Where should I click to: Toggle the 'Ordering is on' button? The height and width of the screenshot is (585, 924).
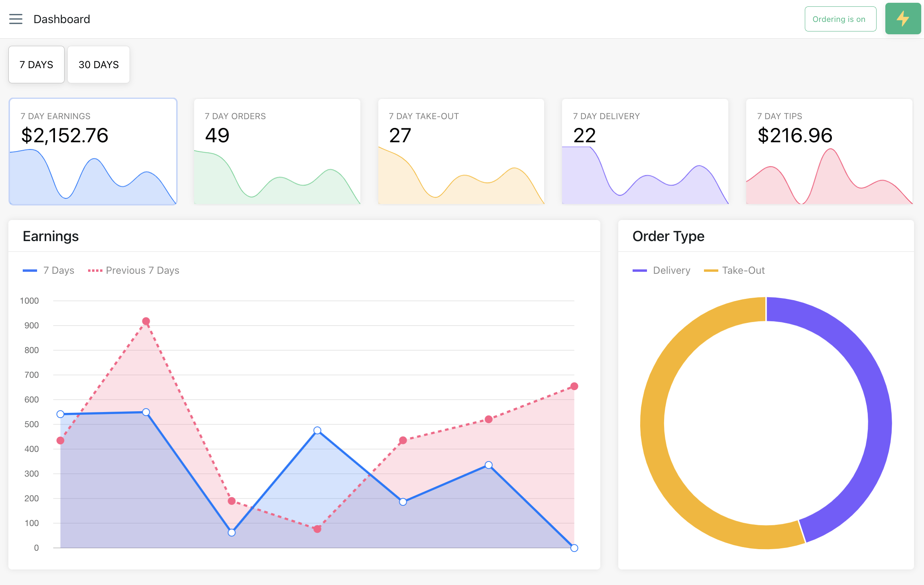pyautogui.click(x=840, y=19)
